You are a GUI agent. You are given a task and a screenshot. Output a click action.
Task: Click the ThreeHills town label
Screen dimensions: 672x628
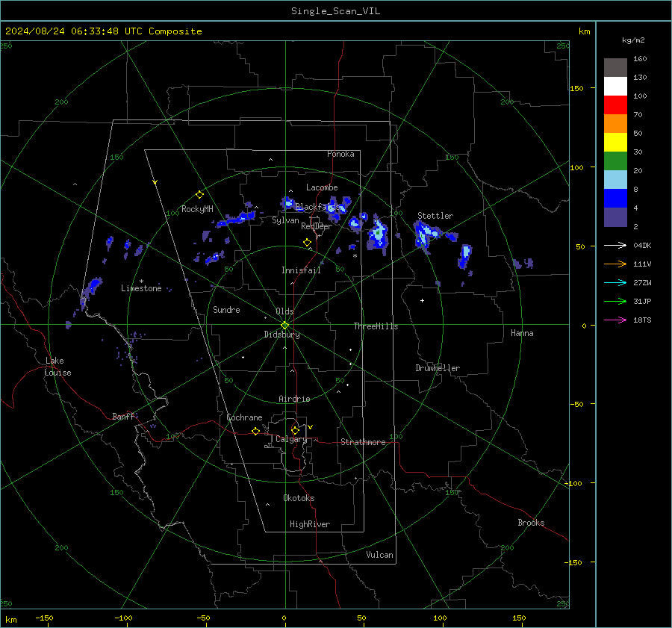376,326
